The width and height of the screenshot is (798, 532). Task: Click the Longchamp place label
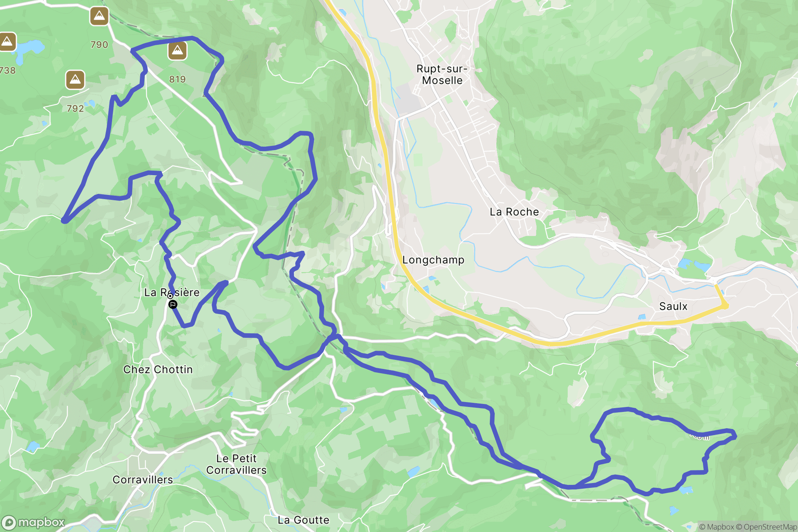click(433, 260)
